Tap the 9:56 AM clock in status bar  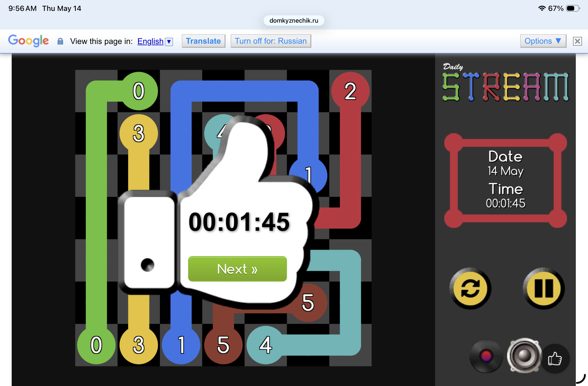click(x=23, y=8)
